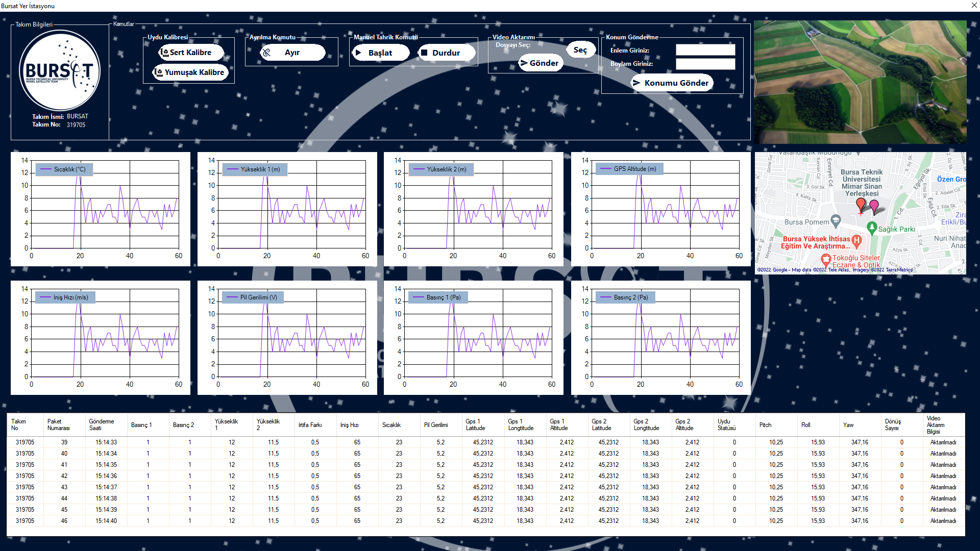Click Seç to choose a file
The image size is (980, 551).
pyautogui.click(x=580, y=50)
